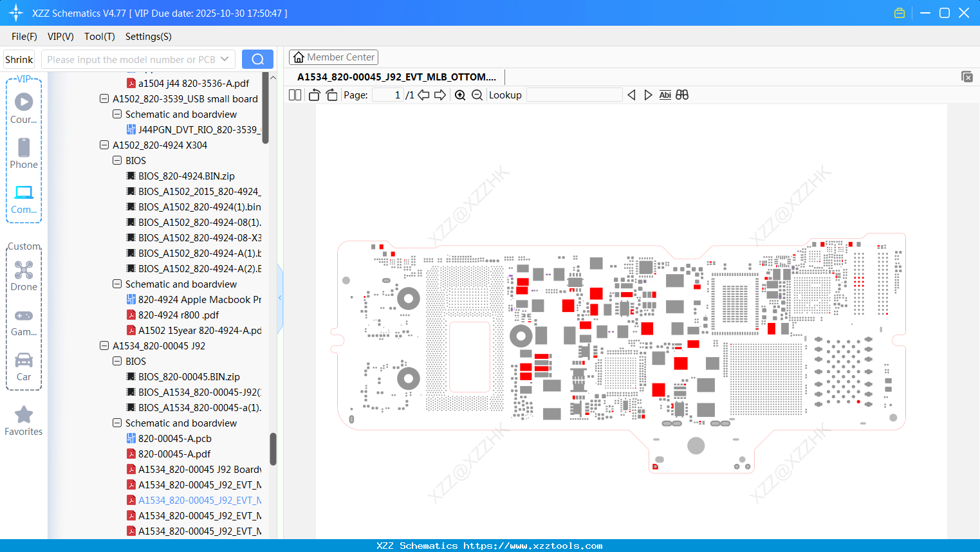This screenshot has height=552, width=980.
Task: Open a1504 j44 820-3536-A.pdf
Action: (187, 84)
